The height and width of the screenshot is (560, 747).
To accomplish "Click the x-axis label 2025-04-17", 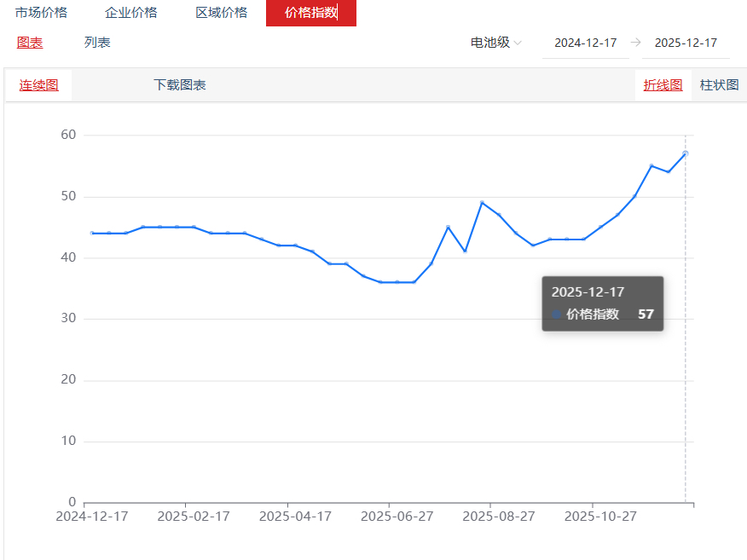I will click(x=295, y=517).
